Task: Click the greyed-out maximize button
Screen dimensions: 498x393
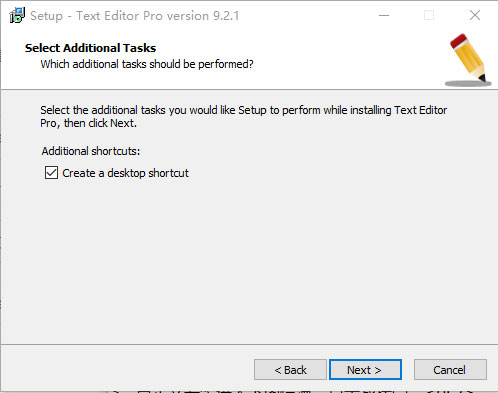Action: point(429,15)
